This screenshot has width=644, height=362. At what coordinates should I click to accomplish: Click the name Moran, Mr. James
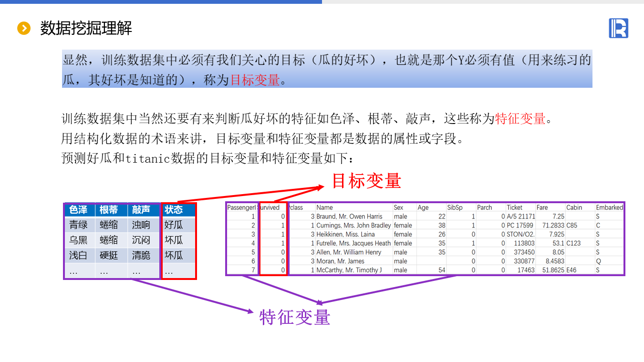click(x=340, y=261)
